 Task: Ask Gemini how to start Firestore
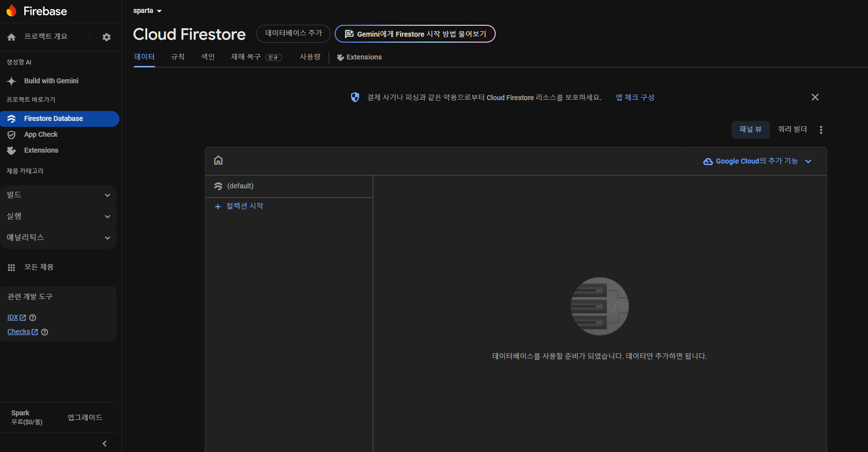tap(415, 34)
